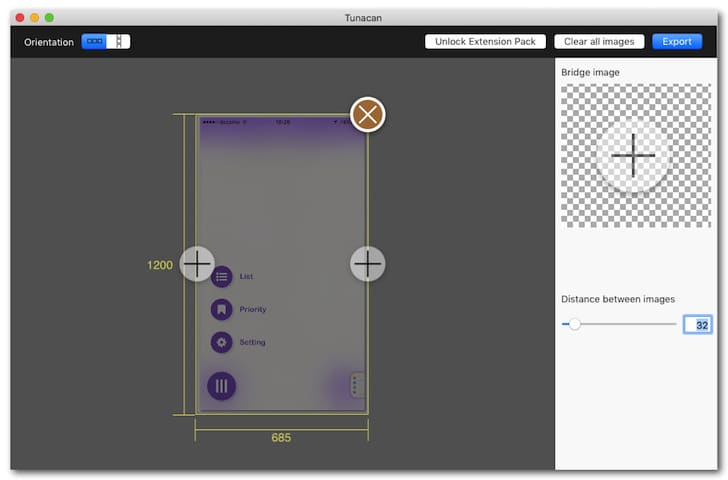Click the distance value field showing 32
The image size is (728, 480).
(x=697, y=324)
